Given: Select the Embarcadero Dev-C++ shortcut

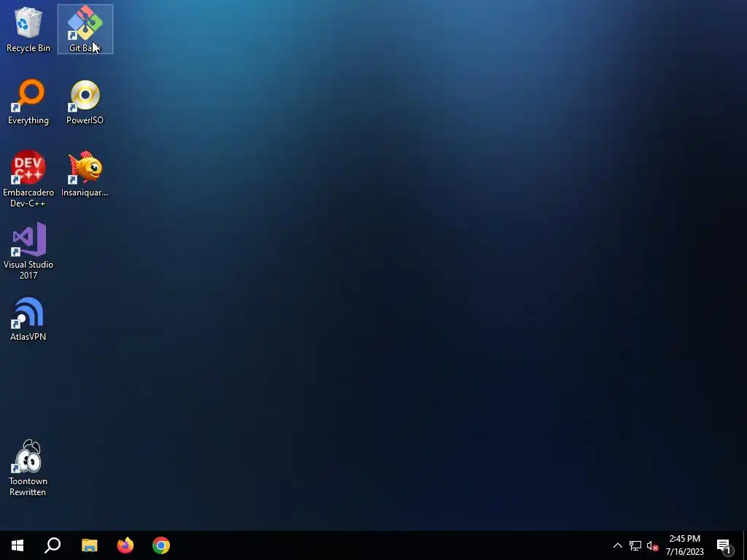Looking at the screenshot, I should [28, 179].
